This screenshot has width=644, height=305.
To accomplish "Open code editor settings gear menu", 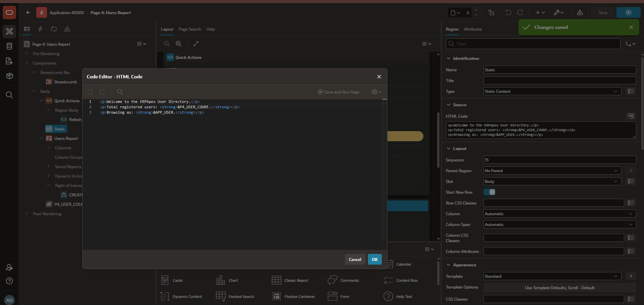I will 376,92.
